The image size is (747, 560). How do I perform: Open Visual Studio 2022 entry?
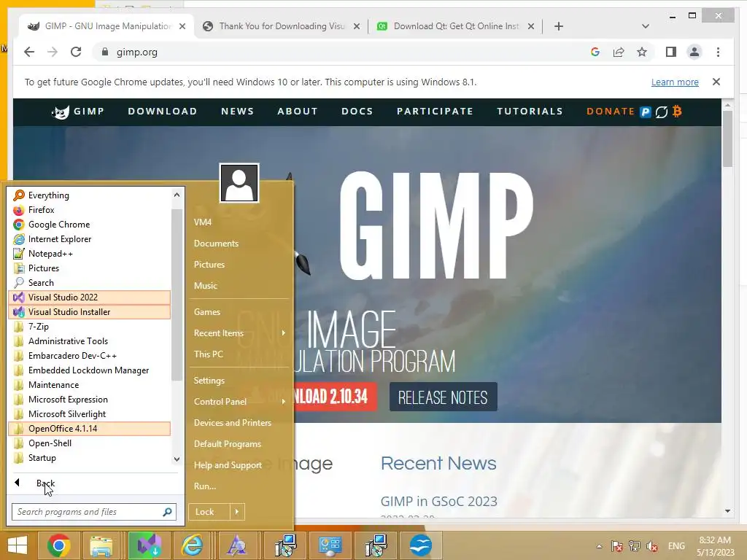(89, 297)
